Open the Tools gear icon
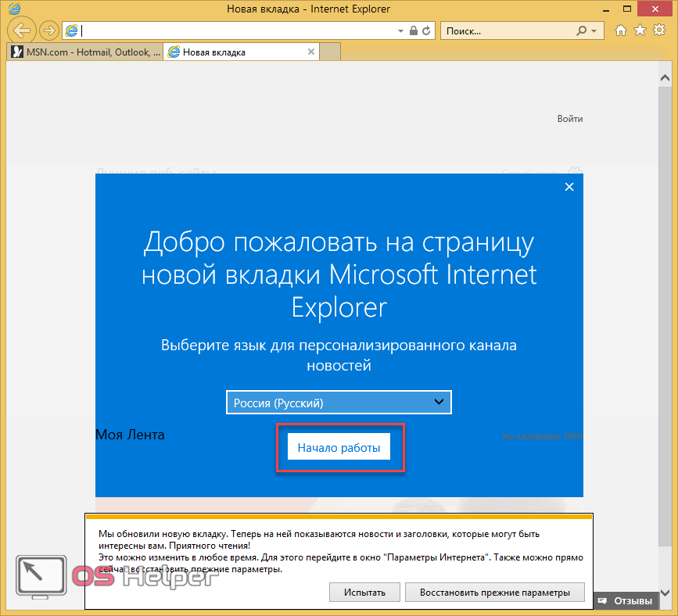The image size is (678, 616). click(x=658, y=30)
